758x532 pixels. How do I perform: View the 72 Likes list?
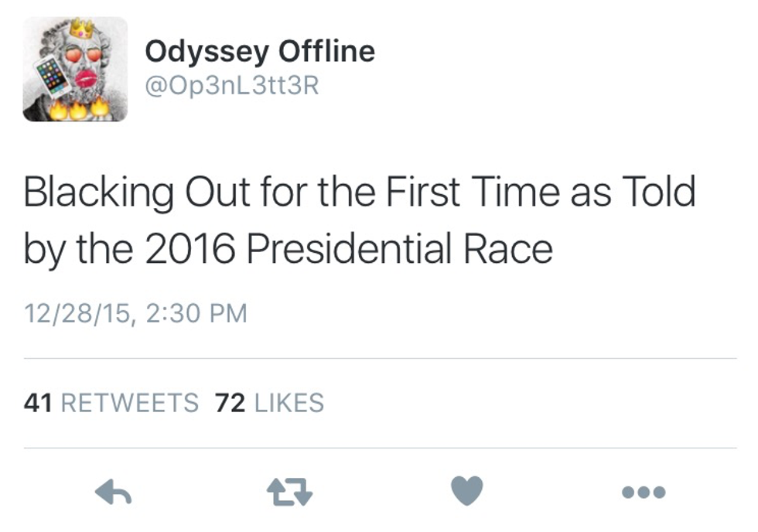pyautogui.click(x=269, y=403)
